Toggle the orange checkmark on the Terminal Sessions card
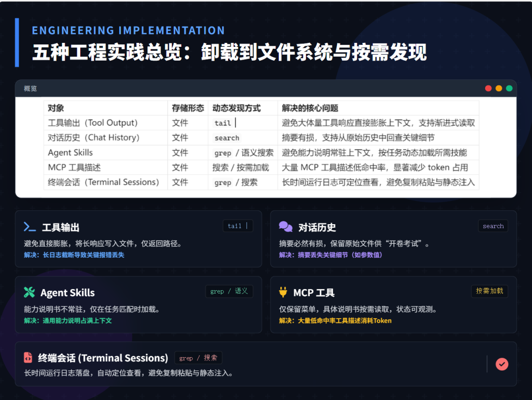 point(502,364)
